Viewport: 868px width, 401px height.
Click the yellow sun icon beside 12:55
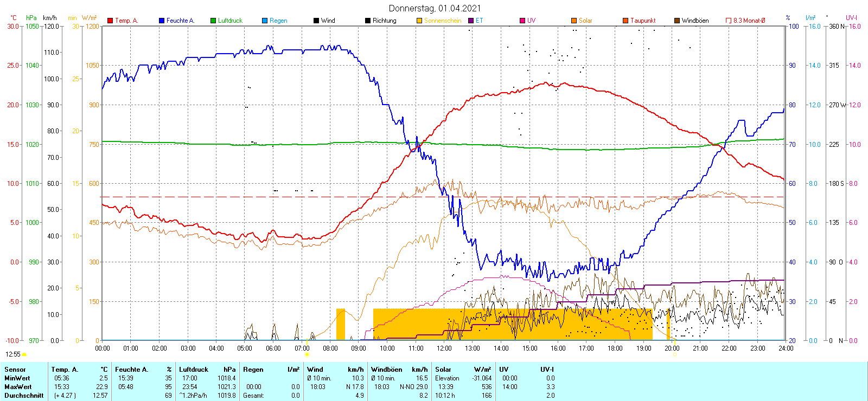24,354
